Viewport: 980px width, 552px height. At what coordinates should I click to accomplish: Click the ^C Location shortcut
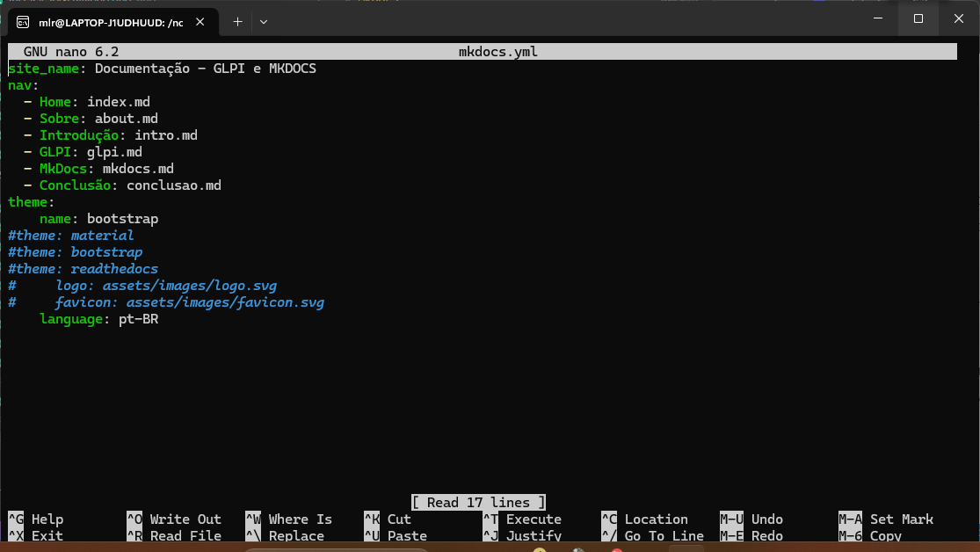[x=644, y=519]
